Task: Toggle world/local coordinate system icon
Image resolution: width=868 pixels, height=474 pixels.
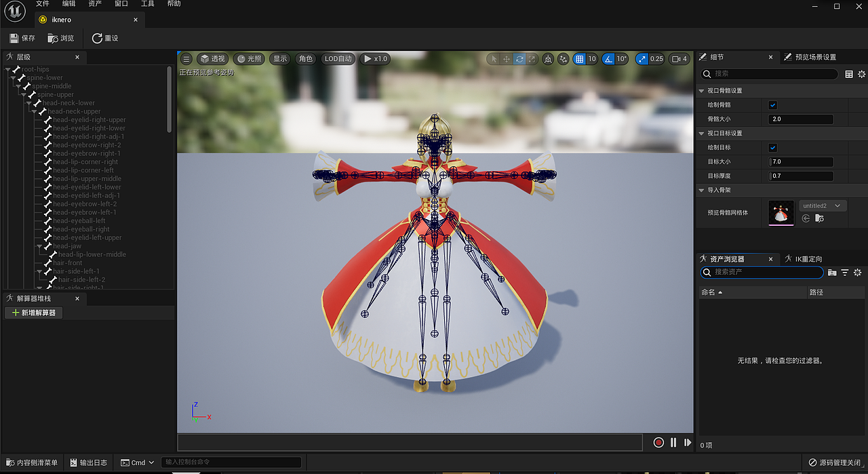Action: coord(548,59)
